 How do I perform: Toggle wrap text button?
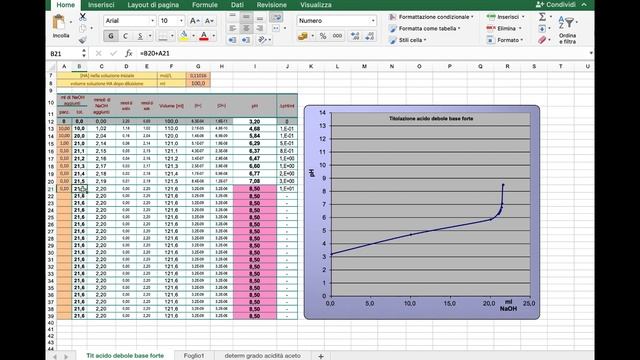pos(276,17)
